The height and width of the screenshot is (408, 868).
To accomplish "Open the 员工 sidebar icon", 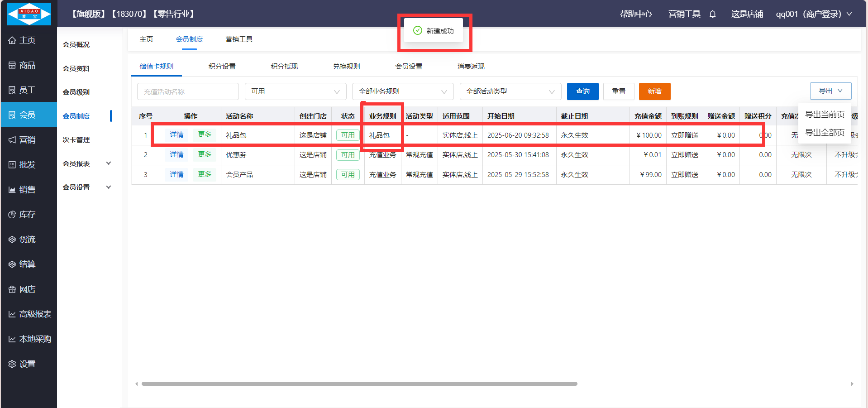I will 12,90.
